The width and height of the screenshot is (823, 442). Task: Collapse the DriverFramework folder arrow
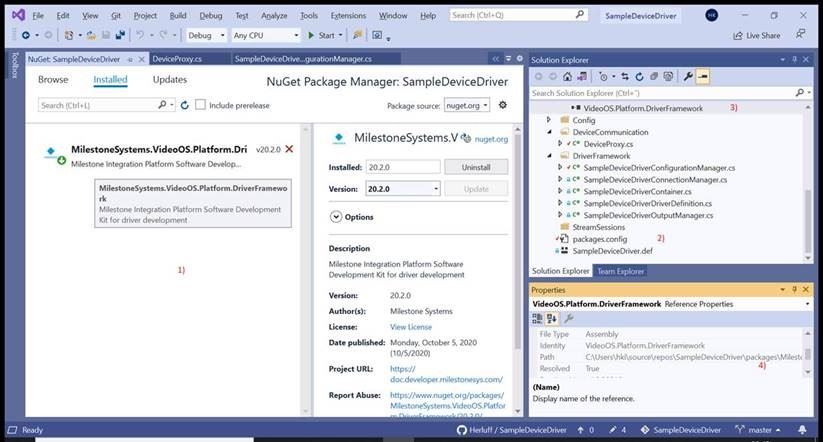point(550,155)
